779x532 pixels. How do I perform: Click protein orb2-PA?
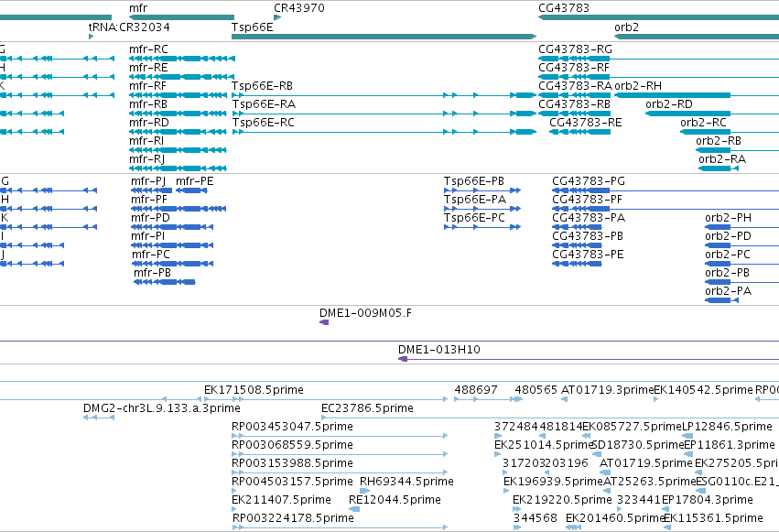coord(722,300)
